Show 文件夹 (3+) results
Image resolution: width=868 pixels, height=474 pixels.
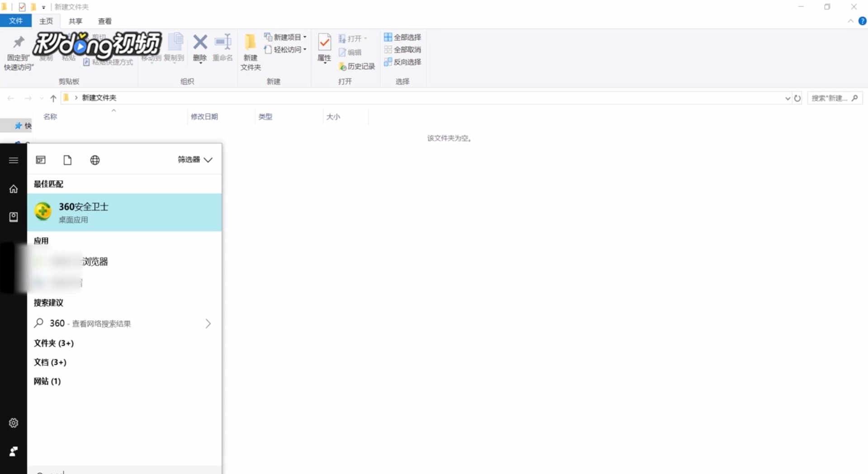click(x=54, y=343)
